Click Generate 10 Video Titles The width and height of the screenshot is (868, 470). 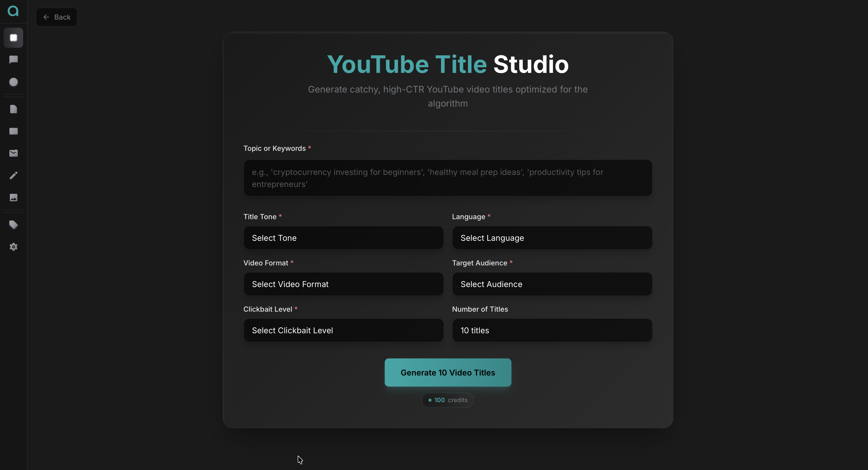pyautogui.click(x=447, y=372)
